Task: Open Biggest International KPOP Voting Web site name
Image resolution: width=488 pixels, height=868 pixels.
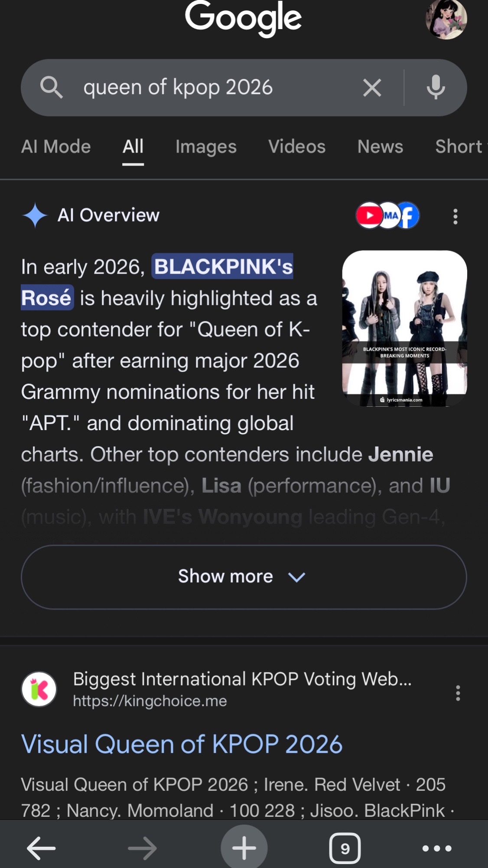Action: click(242, 679)
